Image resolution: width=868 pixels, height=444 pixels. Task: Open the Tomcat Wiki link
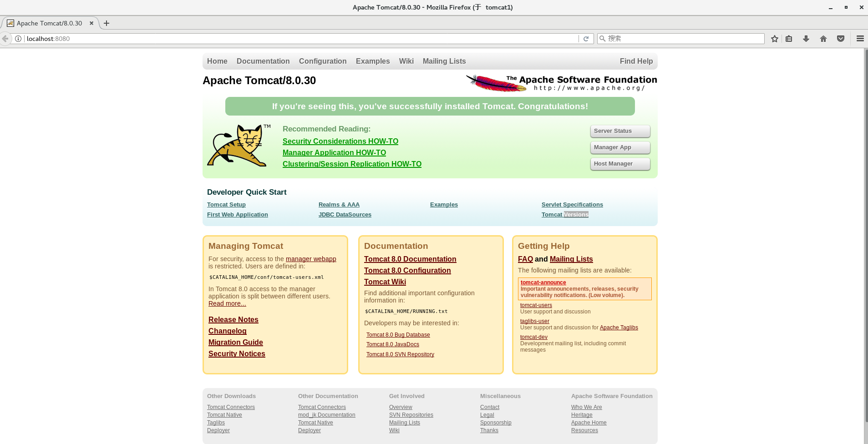[385, 282]
